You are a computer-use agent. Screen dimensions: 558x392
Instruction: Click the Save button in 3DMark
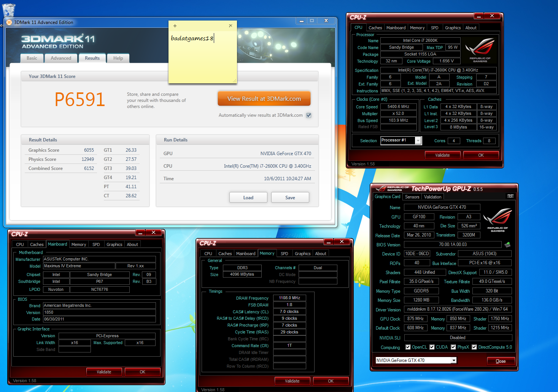(x=290, y=197)
